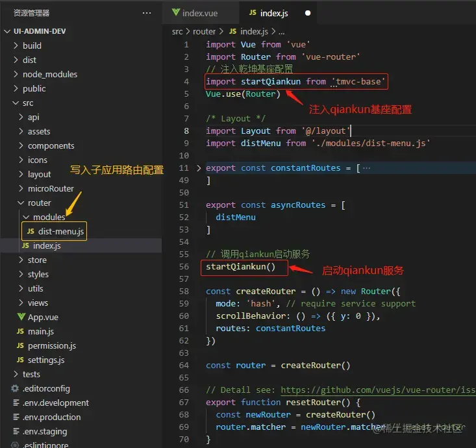Open the explorer more actions ellipsis
This screenshot has height=448, width=476.
147,13
